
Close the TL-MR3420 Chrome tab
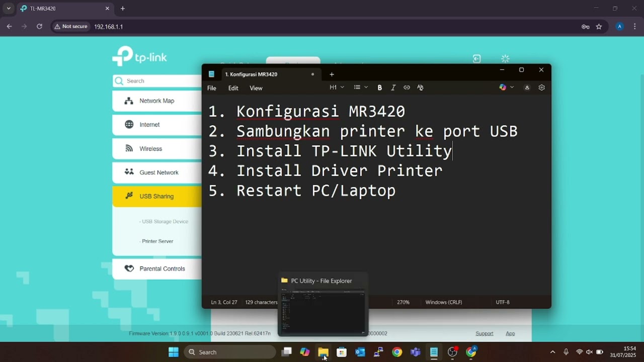107,9
